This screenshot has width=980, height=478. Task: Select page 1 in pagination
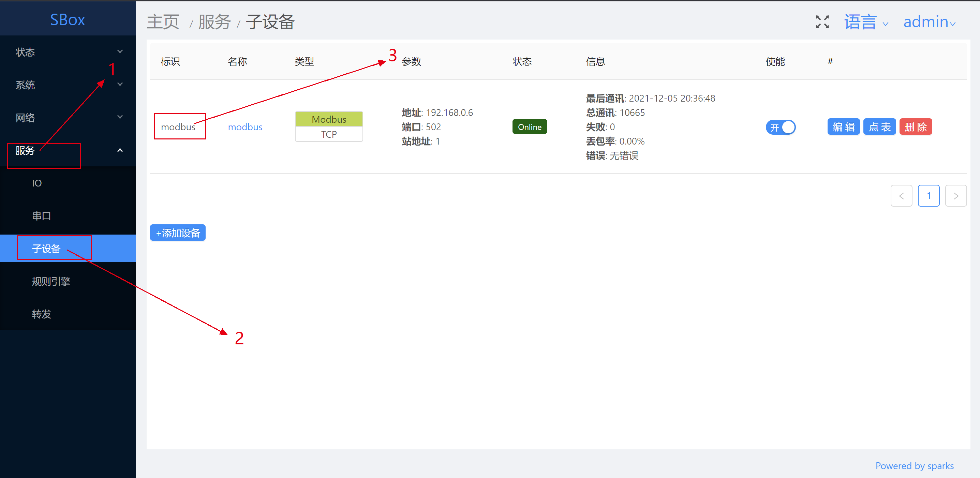coord(928,196)
